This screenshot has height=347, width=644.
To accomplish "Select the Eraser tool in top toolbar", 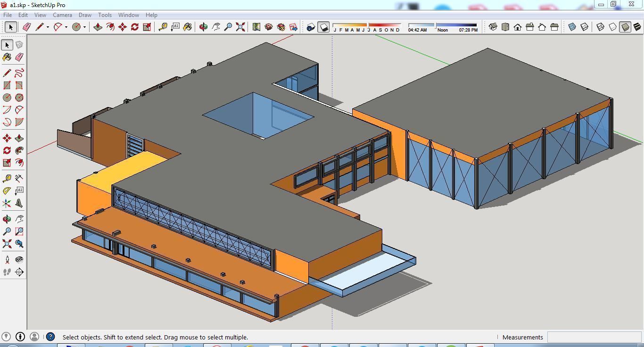I will coord(27,27).
